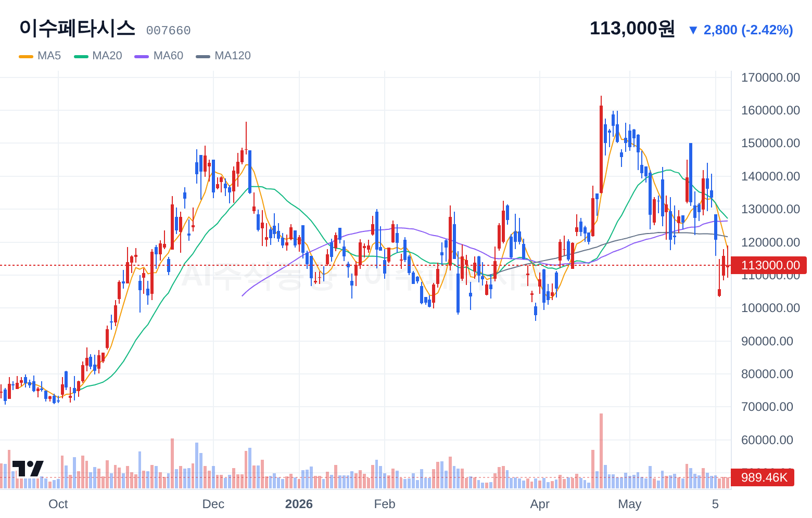The image size is (812, 518).
Task: Click the MA120 legend label
Action: 233,56
